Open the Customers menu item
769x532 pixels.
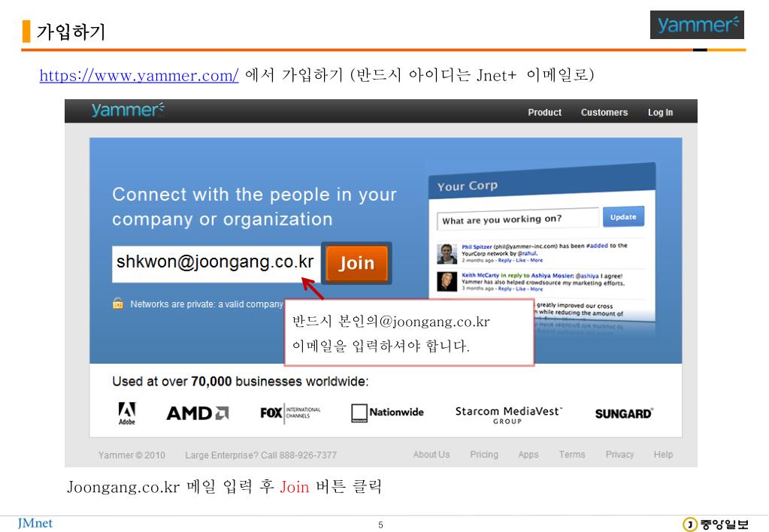604,112
